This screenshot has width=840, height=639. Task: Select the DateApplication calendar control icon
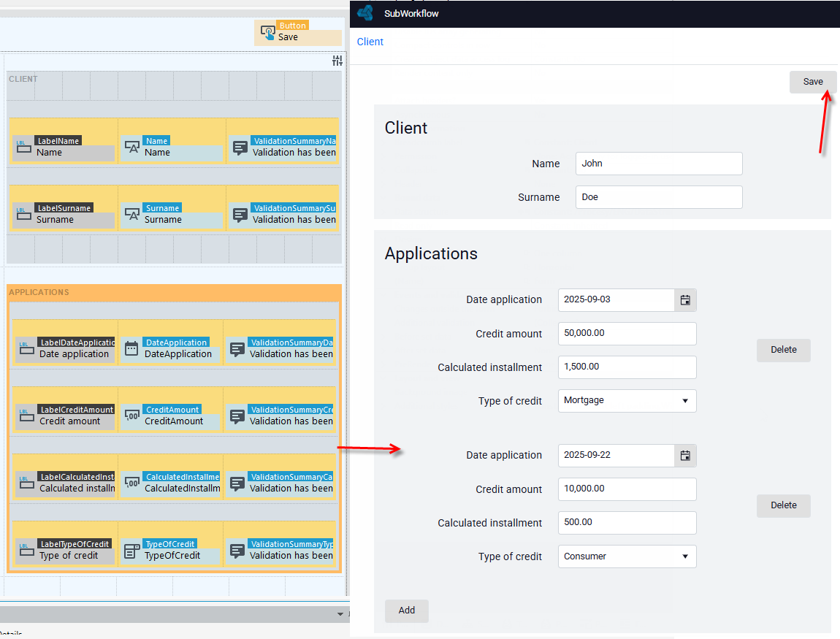131,348
